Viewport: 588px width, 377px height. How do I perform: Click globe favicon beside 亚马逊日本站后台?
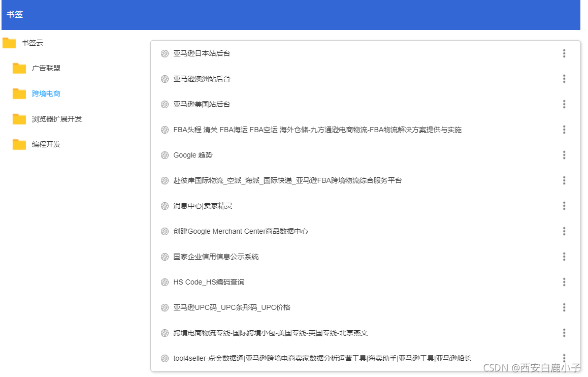click(x=165, y=54)
